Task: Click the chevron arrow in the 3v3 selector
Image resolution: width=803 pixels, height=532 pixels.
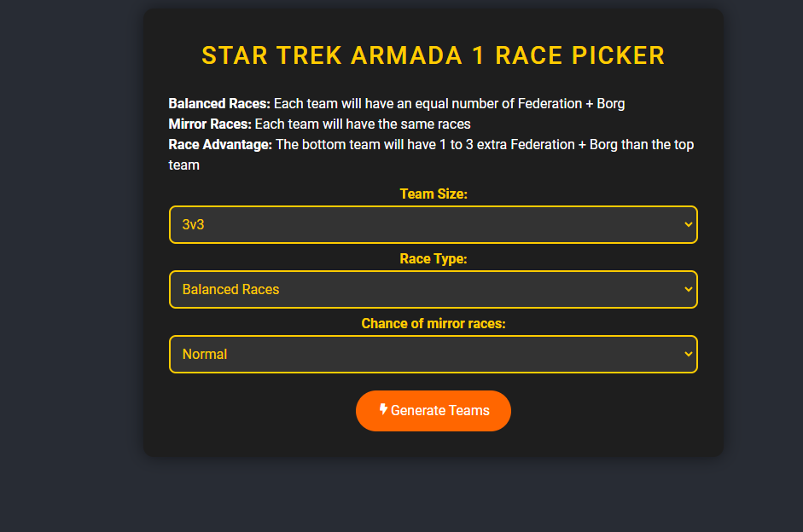Action: tap(689, 224)
